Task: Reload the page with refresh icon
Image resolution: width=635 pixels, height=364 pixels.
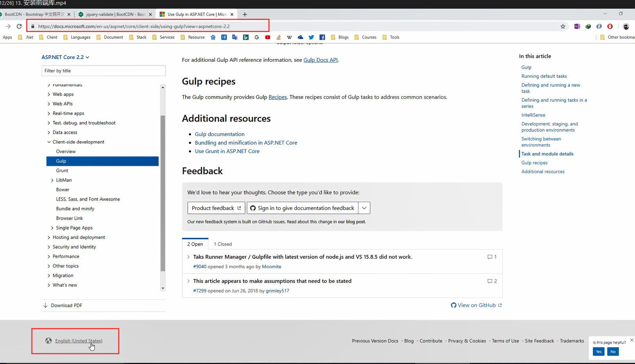Action: [x=19, y=26]
